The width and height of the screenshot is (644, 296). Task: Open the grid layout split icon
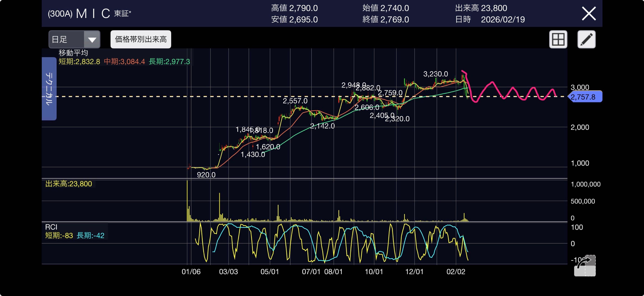pyautogui.click(x=558, y=39)
